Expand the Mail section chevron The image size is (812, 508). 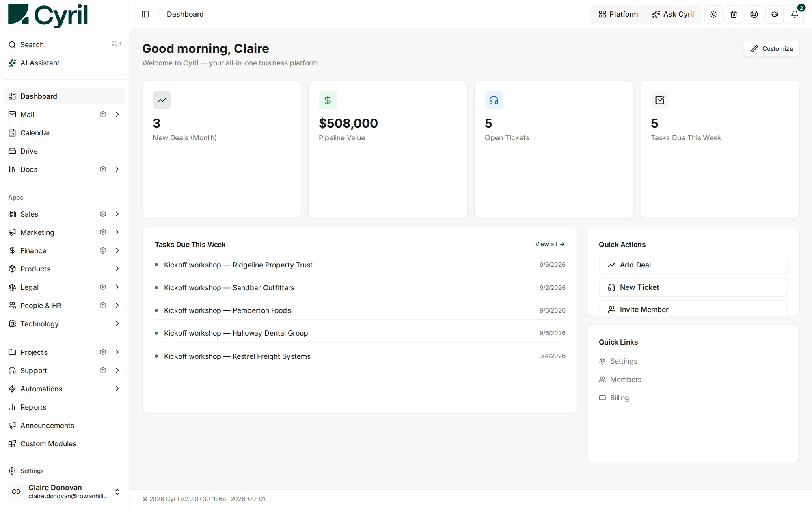coord(117,115)
